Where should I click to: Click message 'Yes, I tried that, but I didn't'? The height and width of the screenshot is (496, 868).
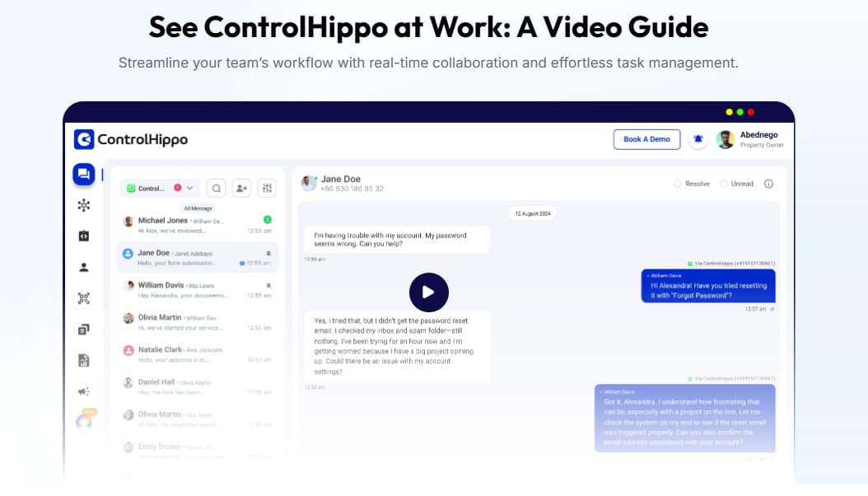point(397,346)
